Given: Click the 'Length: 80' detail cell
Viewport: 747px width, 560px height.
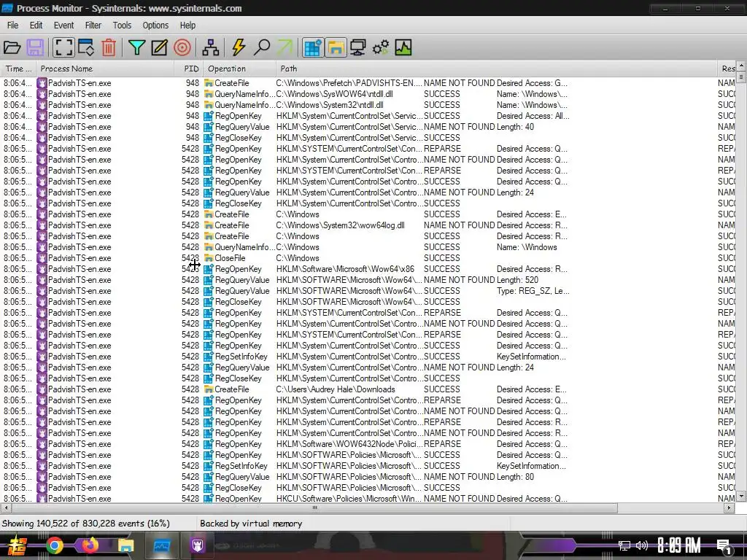Looking at the screenshot, I should click(x=516, y=477).
